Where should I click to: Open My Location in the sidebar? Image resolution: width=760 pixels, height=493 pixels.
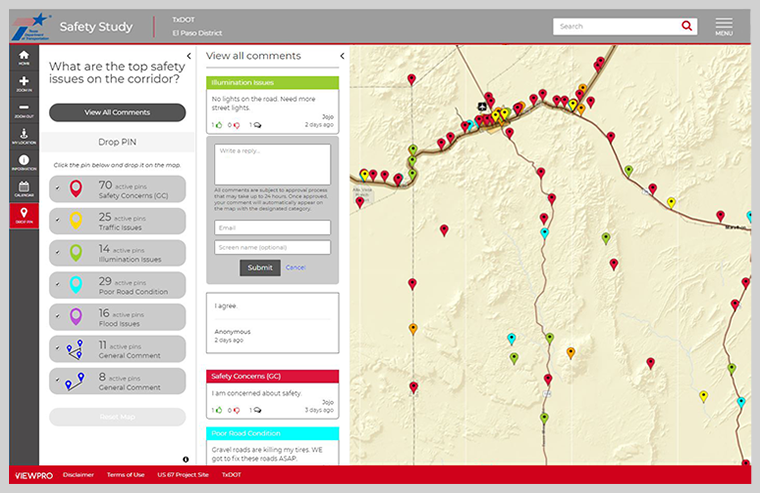click(x=24, y=136)
